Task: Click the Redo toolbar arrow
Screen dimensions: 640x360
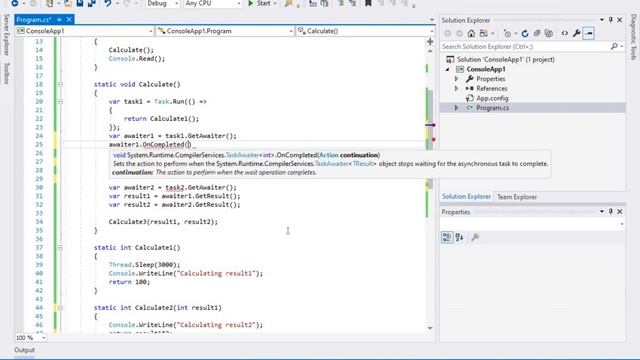Action: tap(127, 3)
